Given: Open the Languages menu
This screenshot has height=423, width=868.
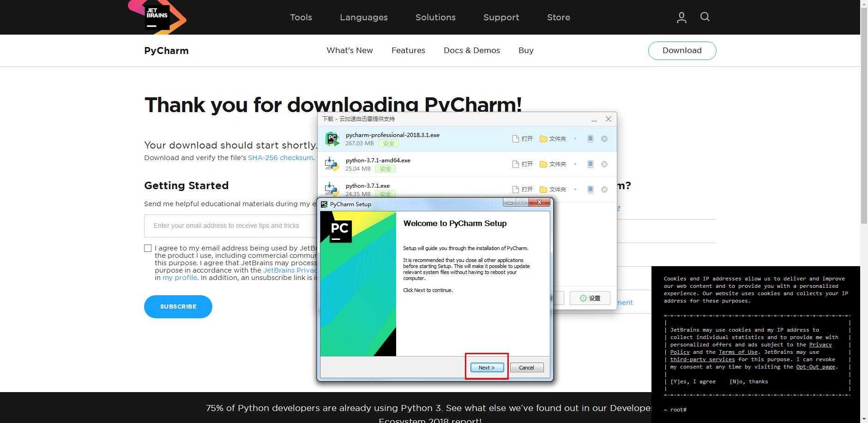Looking at the screenshot, I should (364, 18).
